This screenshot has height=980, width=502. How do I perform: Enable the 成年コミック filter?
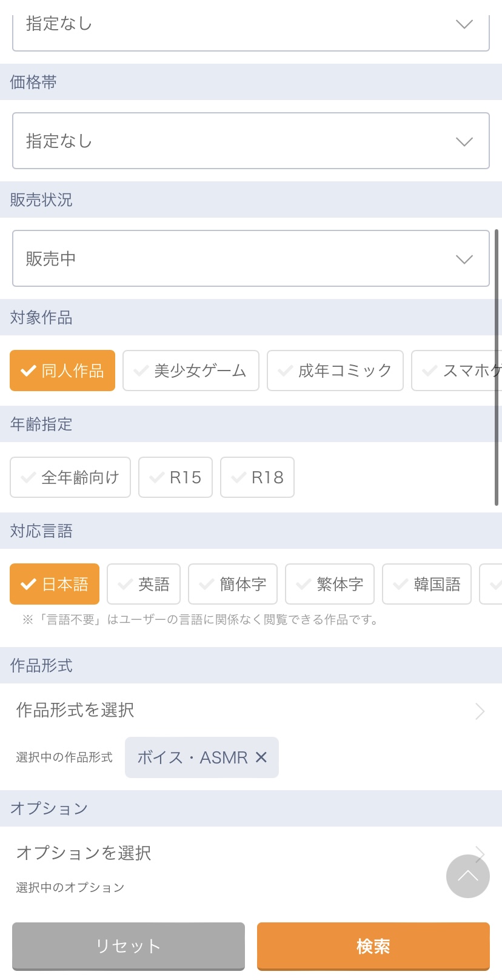tap(335, 371)
